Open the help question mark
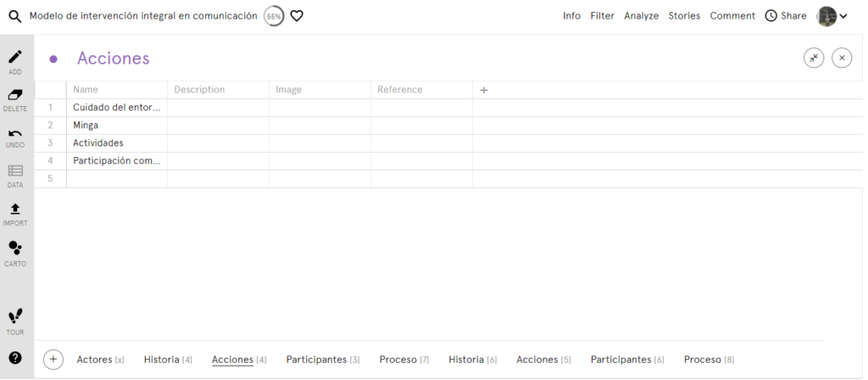 [x=15, y=358]
